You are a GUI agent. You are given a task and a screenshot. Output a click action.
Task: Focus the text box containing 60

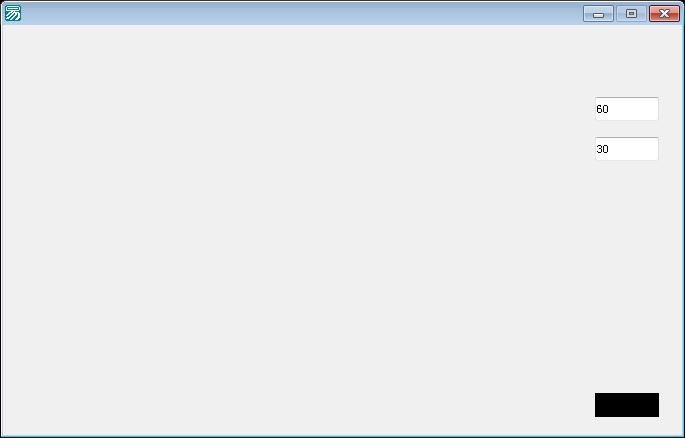point(626,109)
